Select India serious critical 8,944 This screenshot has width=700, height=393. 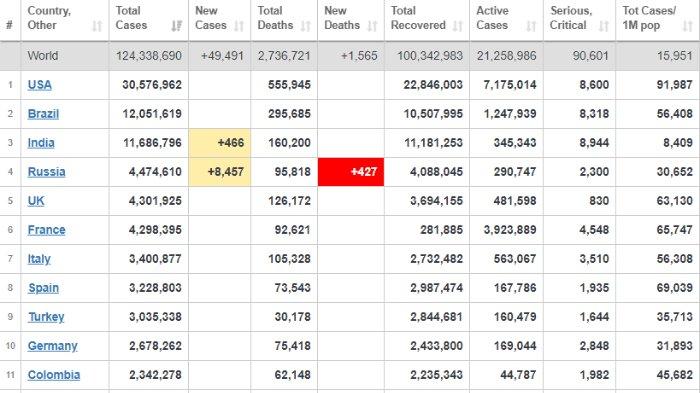(594, 143)
